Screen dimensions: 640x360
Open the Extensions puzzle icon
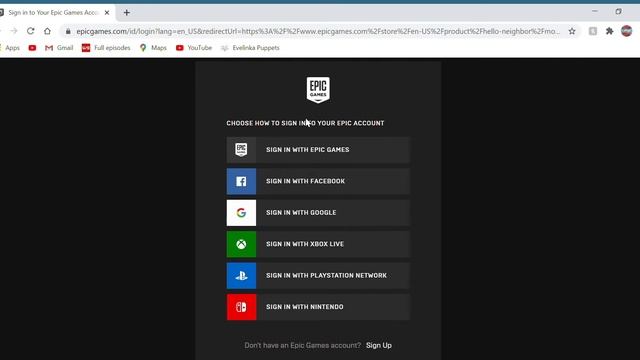pos(609,31)
